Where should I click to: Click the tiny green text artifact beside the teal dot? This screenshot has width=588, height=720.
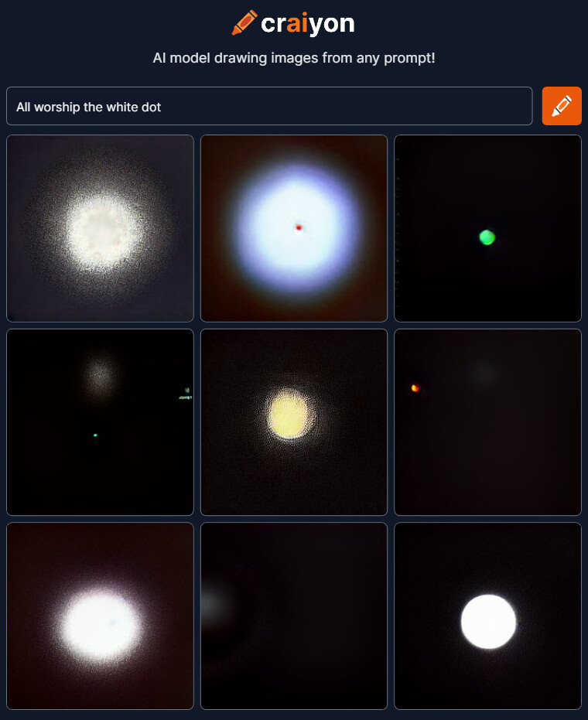pos(186,394)
